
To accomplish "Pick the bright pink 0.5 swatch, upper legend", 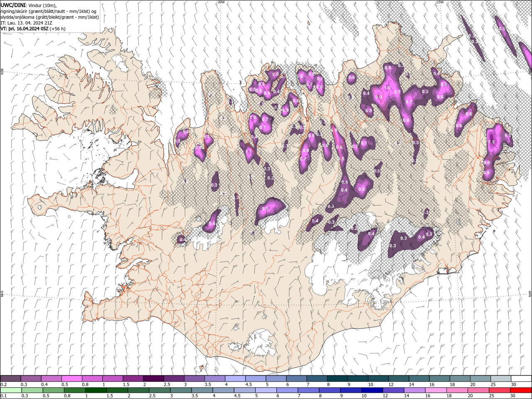I will (x=71, y=379).
